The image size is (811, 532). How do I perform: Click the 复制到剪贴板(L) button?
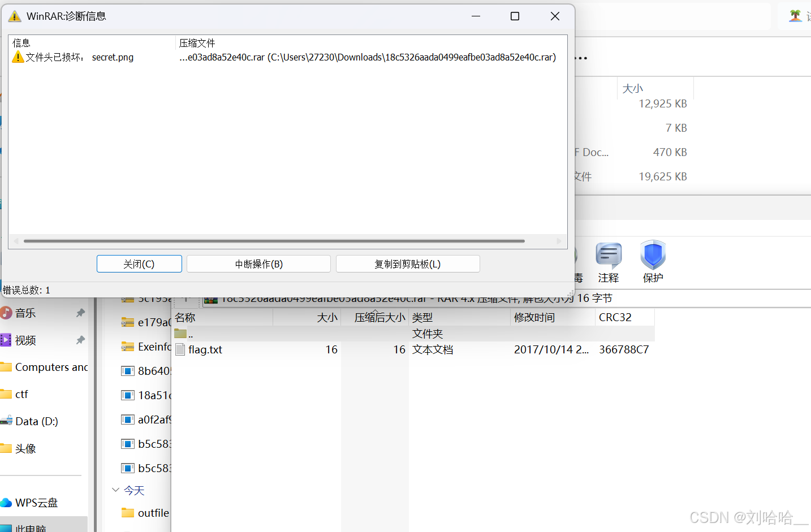408,263
